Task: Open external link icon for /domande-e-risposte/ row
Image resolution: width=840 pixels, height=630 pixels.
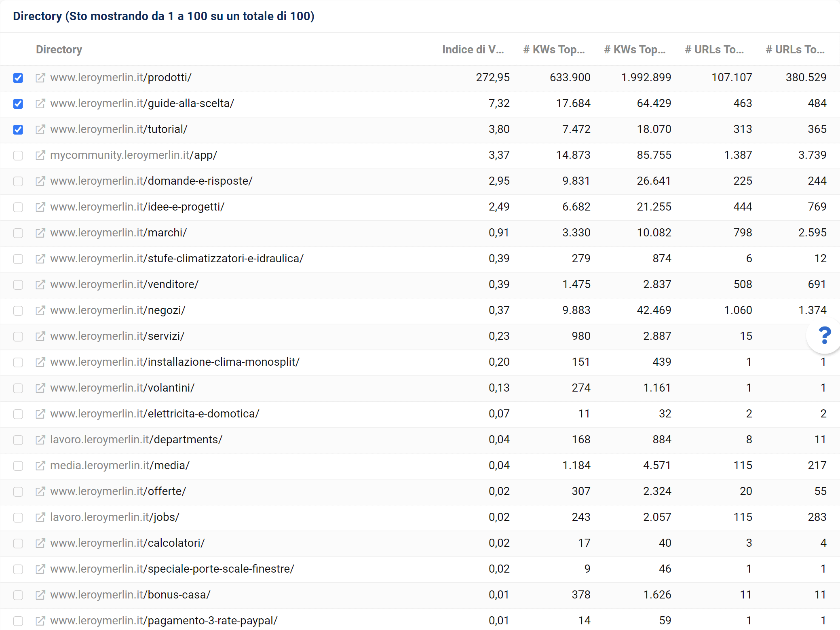Action: (40, 181)
